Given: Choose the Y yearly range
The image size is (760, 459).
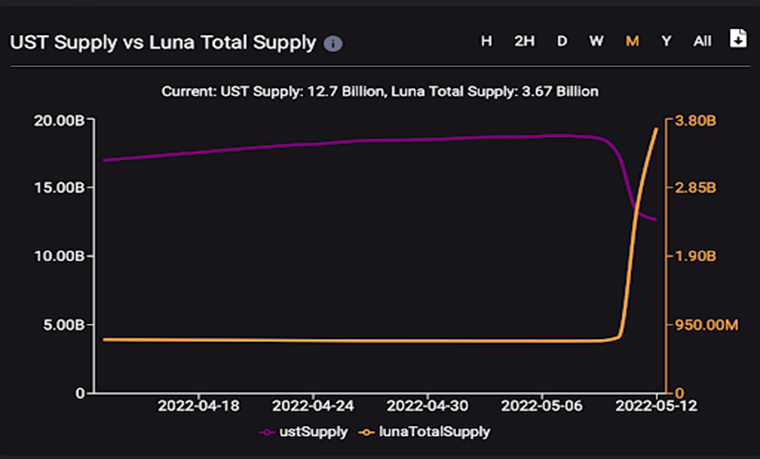Looking at the screenshot, I should tap(666, 41).
